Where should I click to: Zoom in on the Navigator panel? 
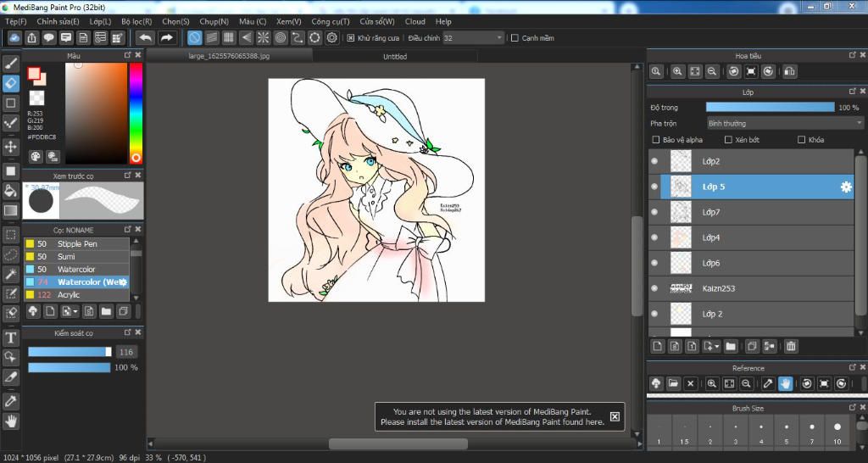click(x=677, y=71)
